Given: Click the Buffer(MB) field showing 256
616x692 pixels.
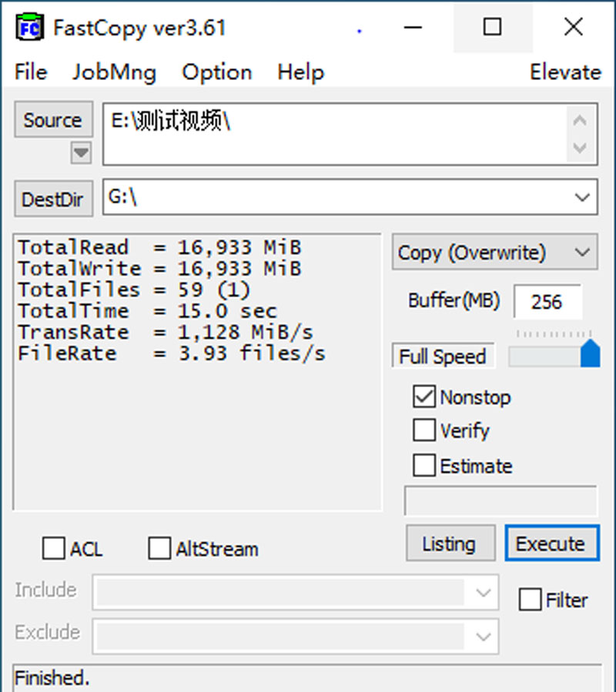Looking at the screenshot, I should (547, 302).
